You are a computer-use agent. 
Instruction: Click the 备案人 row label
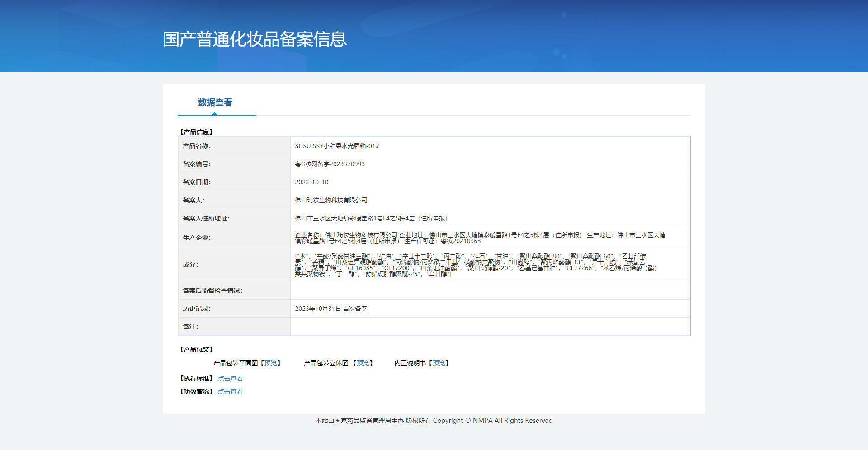click(193, 200)
